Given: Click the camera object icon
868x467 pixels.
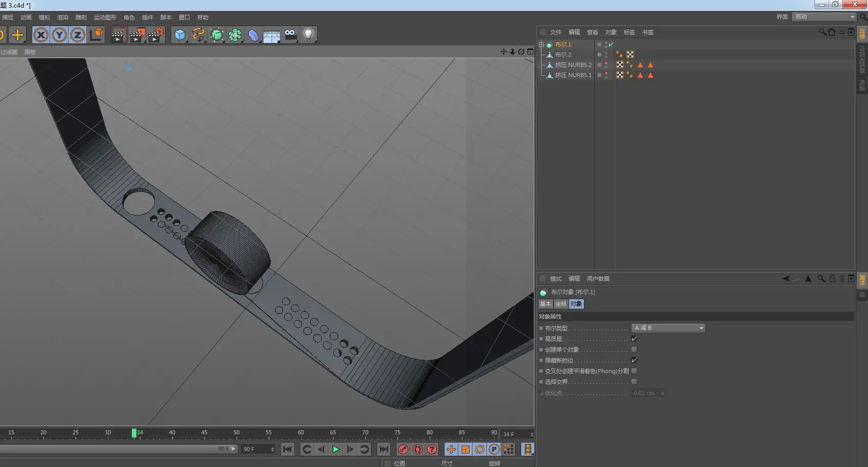Looking at the screenshot, I should point(290,35).
